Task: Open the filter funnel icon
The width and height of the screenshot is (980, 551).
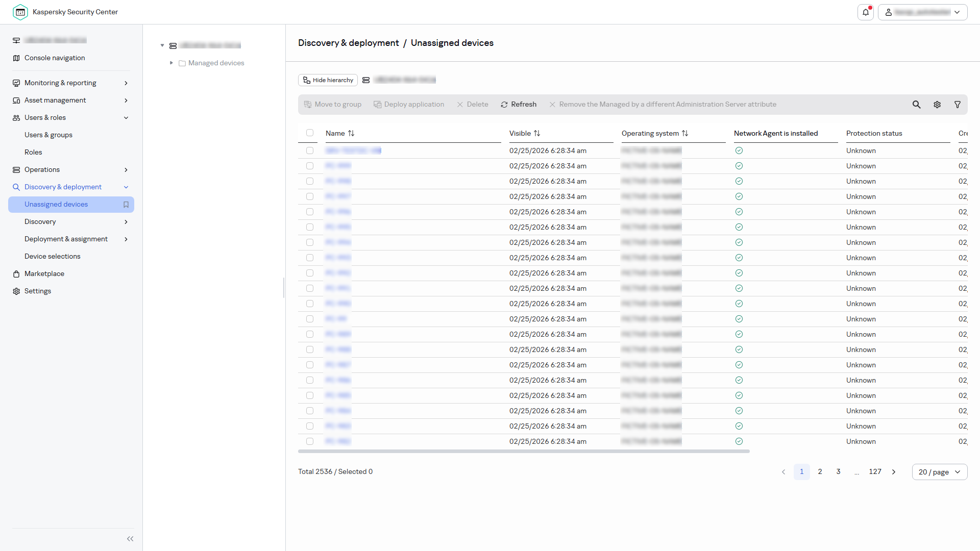Action: [x=958, y=105]
